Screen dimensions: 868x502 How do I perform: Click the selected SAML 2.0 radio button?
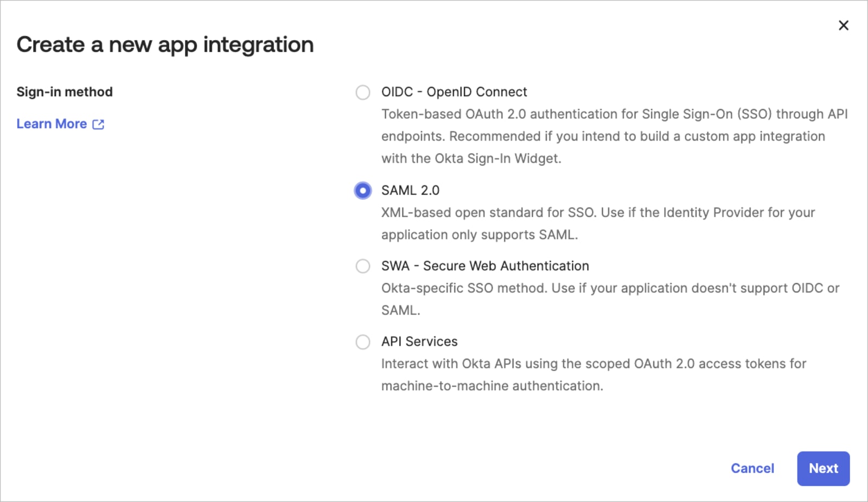tap(363, 190)
